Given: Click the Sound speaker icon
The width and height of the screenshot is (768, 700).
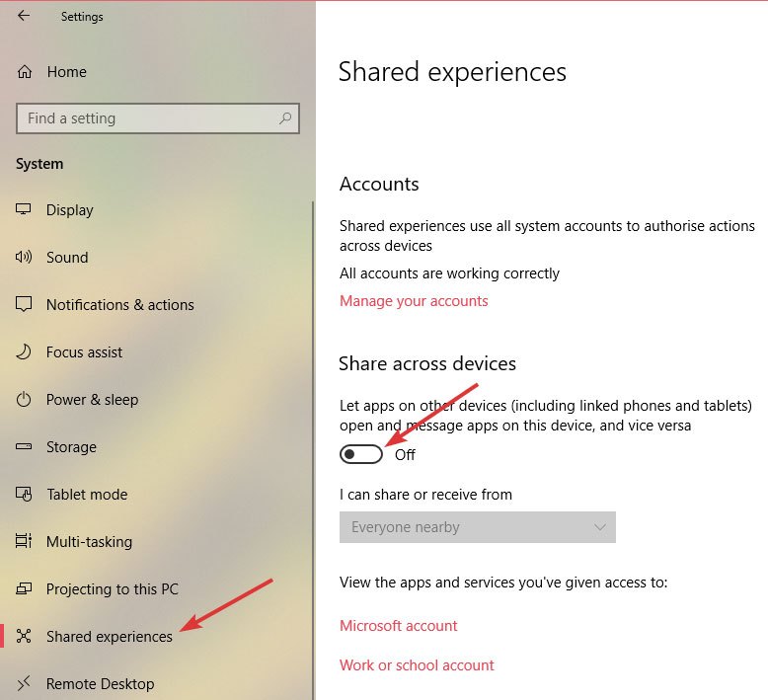Looking at the screenshot, I should [x=24, y=257].
